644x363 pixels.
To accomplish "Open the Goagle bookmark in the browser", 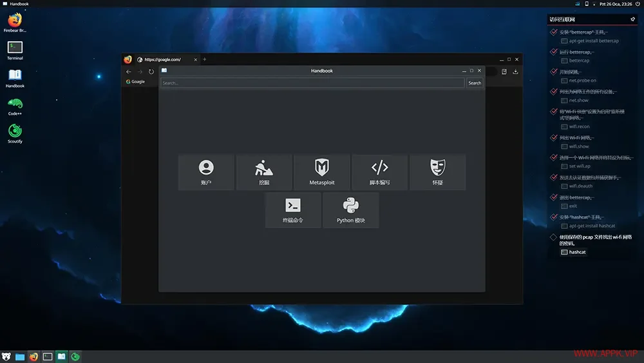I will coord(135,81).
